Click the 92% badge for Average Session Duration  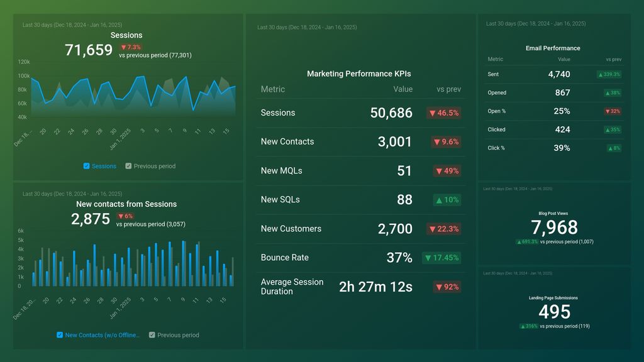click(447, 287)
